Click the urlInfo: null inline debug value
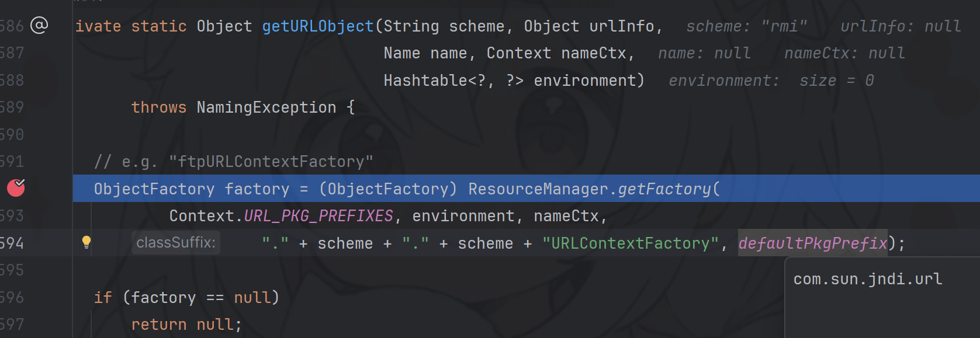This screenshot has height=338, width=980. 900,26
